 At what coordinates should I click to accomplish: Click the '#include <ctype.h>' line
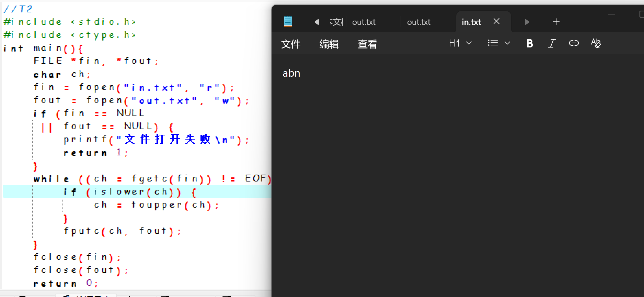coord(70,35)
